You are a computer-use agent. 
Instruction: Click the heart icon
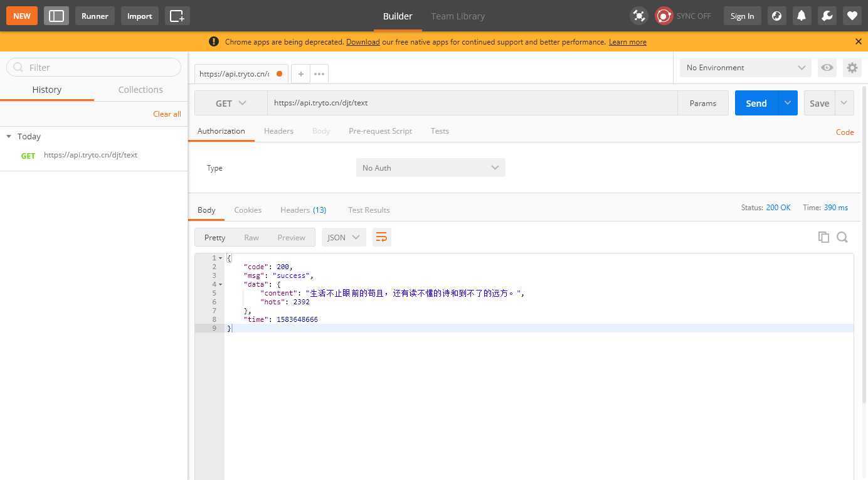pos(852,16)
